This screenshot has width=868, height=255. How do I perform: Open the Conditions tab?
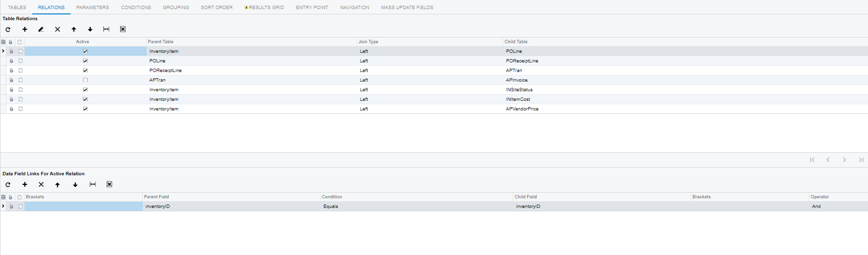coord(136,8)
